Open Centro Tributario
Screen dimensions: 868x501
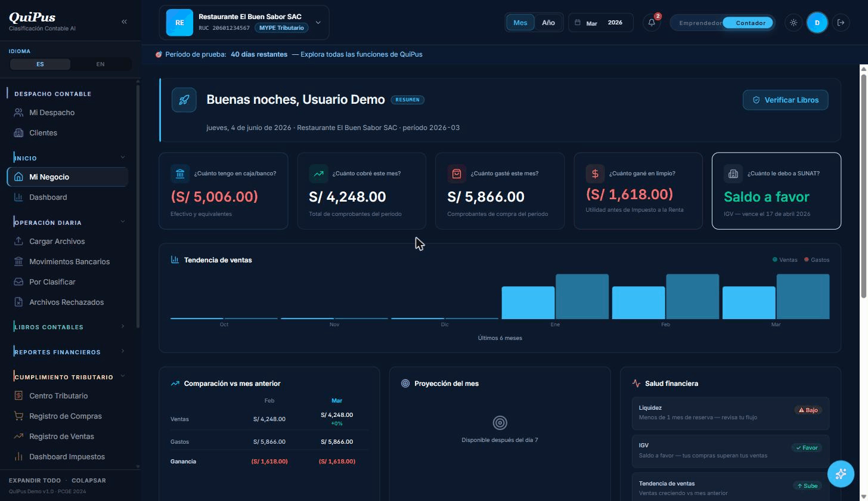click(67, 396)
